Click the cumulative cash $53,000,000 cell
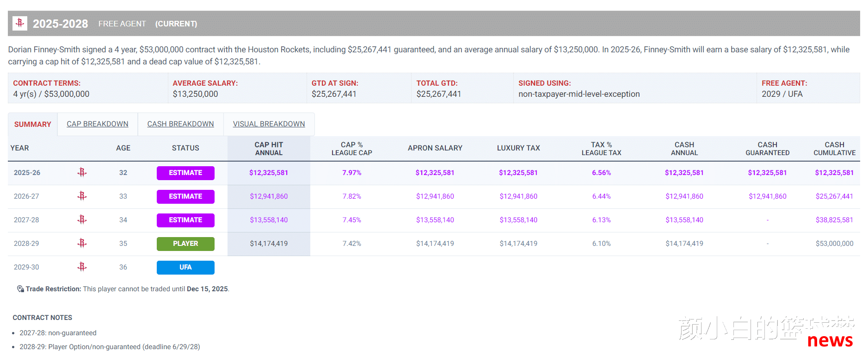868x357 pixels. click(835, 244)
